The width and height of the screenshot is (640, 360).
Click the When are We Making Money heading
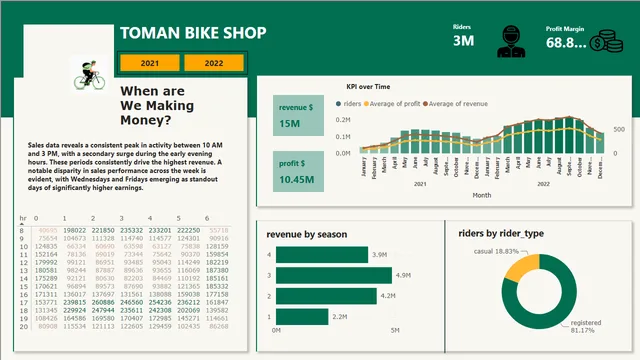[157, 106]
